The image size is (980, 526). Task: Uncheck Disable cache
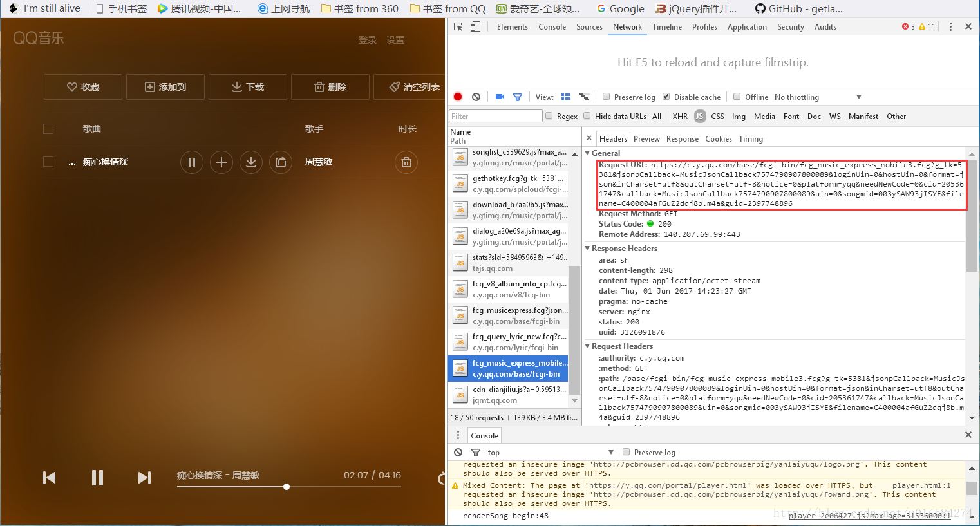666,97
